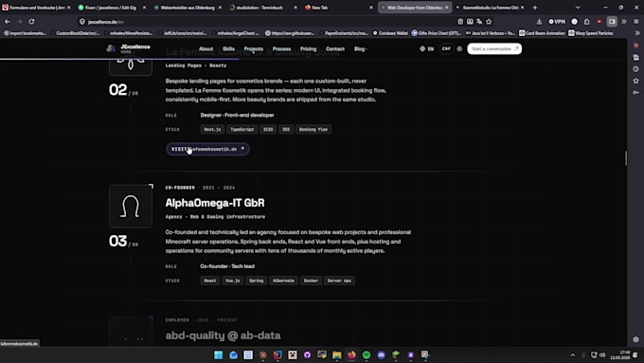The height and width of the screenshot is (363, 644).
Task: Open the Import bookmarks item
Action: [x=25, y=33]
